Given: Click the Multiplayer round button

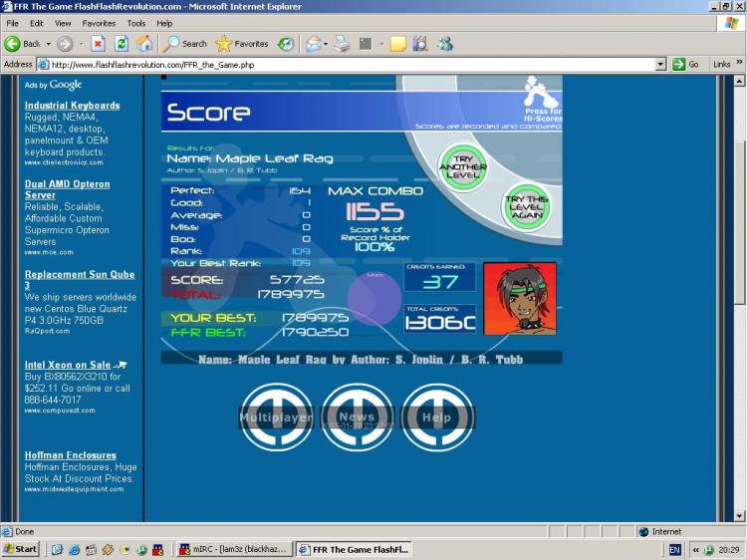Looking at the screenshot, I should [276, 417].
